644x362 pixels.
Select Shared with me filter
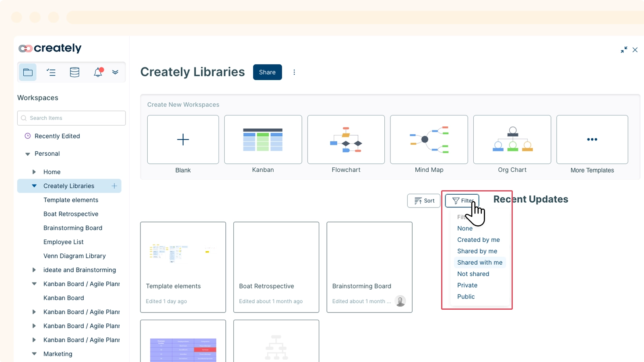(x=480, y=263)
